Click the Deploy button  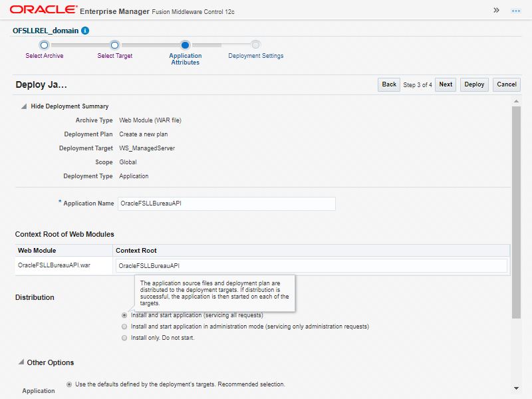[474, 84]
